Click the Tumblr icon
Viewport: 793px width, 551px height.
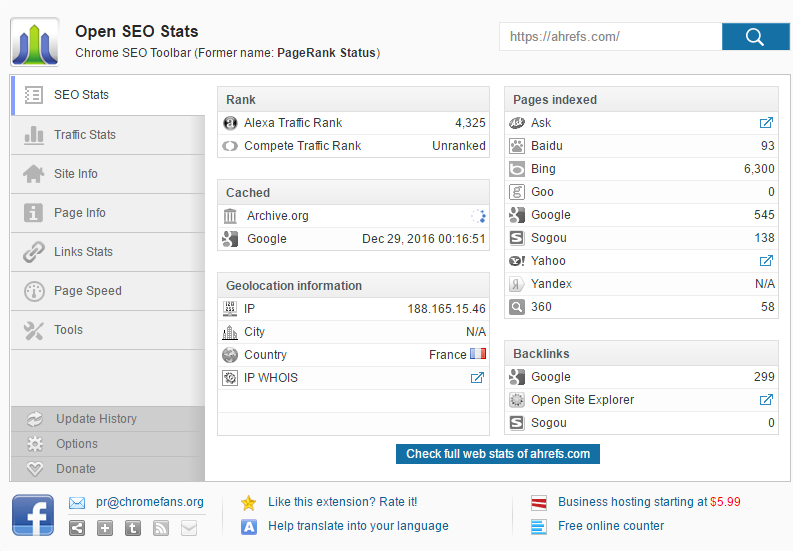pos(133,528)
